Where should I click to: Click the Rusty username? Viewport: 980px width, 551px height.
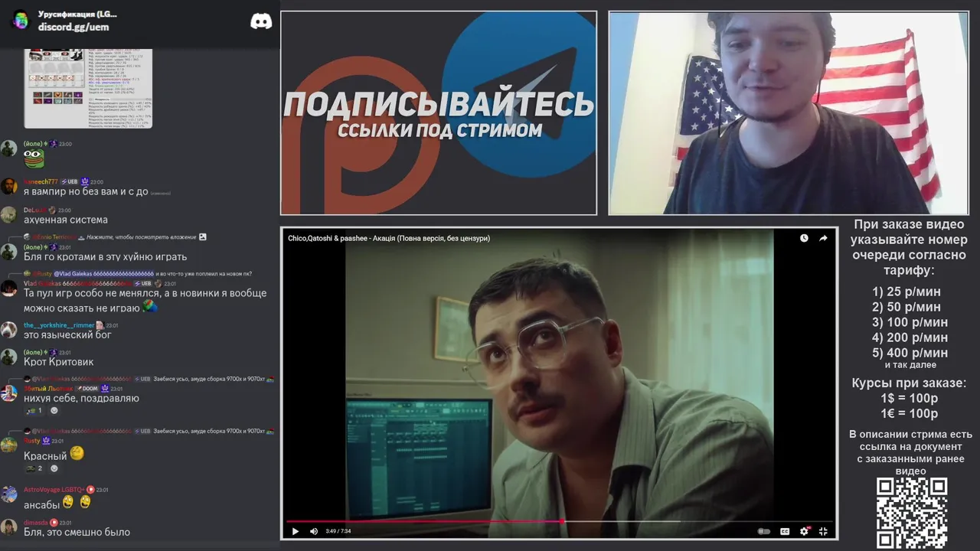(32, 441)
